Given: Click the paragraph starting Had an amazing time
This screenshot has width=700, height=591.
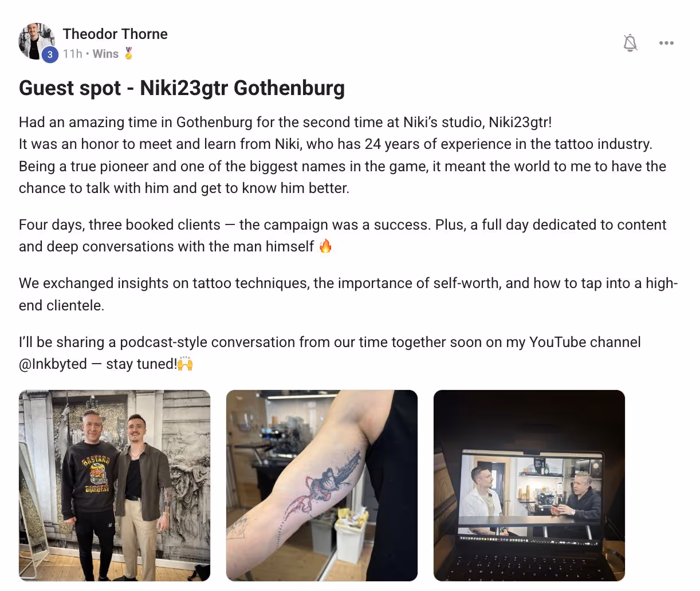Looking at the screenshot, I should [343, 155].
